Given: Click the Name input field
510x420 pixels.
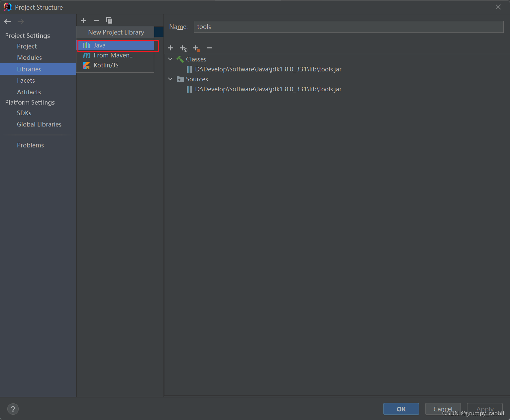Looking at the screenshot, I should click(349, 27).
